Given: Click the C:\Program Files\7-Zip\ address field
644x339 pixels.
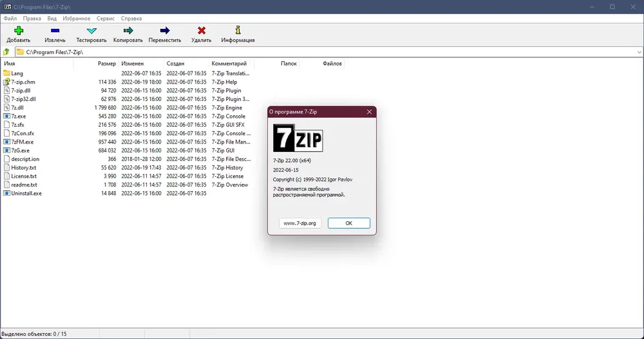Looking at the screenshot, I should click(x=328, y=52).
